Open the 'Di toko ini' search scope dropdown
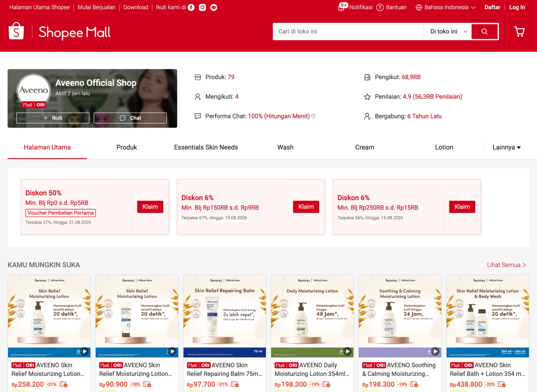 (x=448, y=32)
